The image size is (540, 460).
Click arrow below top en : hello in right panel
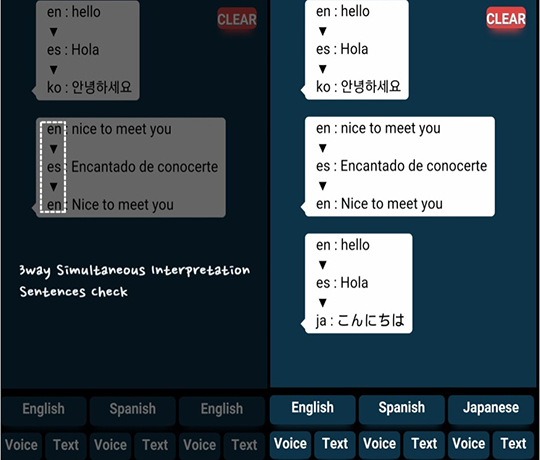(322, 31)
